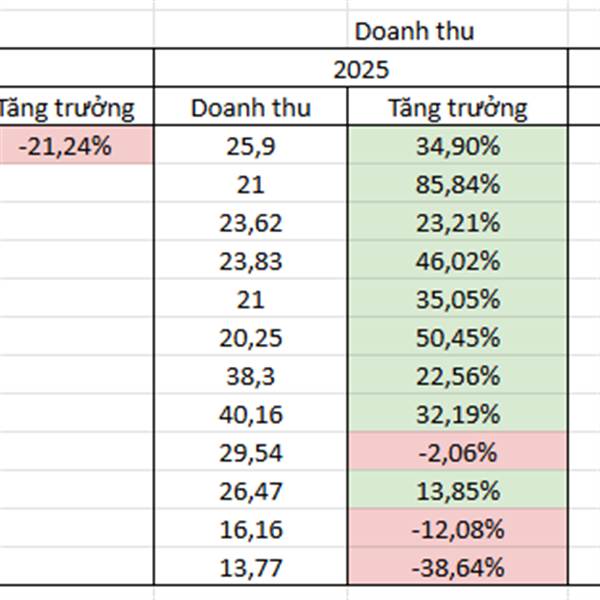Viewport: 600px width, 600px height.
Task: Select the revenue cell 26,47
Action: [251, 490]
